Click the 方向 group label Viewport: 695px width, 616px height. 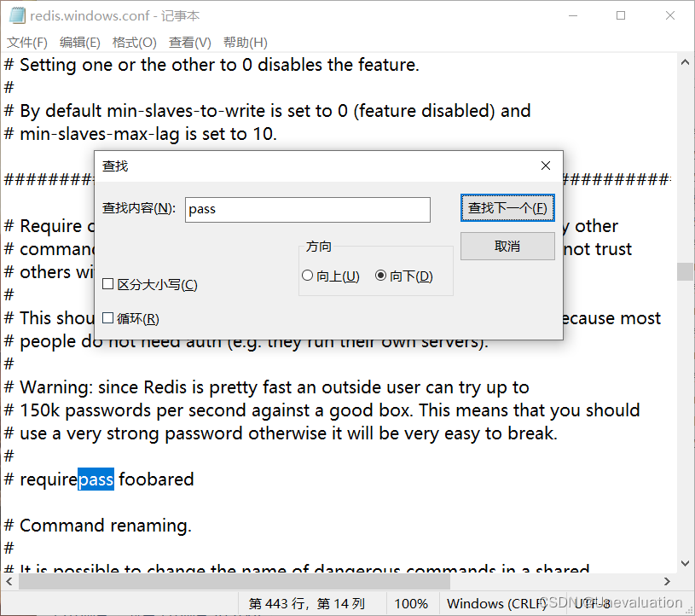[x=319, y=246]
